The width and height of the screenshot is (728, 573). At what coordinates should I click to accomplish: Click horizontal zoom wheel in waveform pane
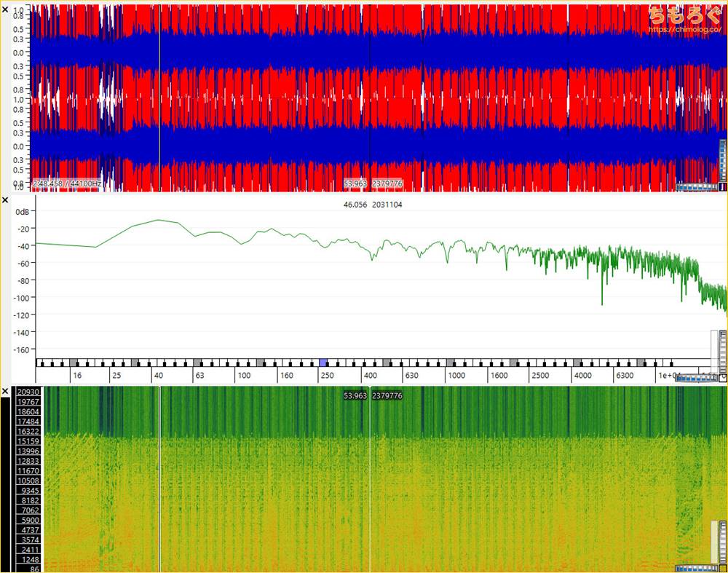[x=695, y=187]
